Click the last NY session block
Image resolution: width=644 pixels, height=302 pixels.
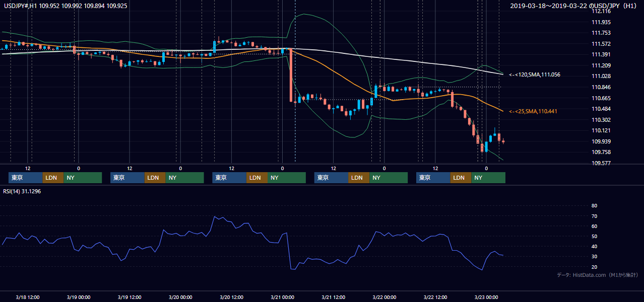(x=488, y=178)
